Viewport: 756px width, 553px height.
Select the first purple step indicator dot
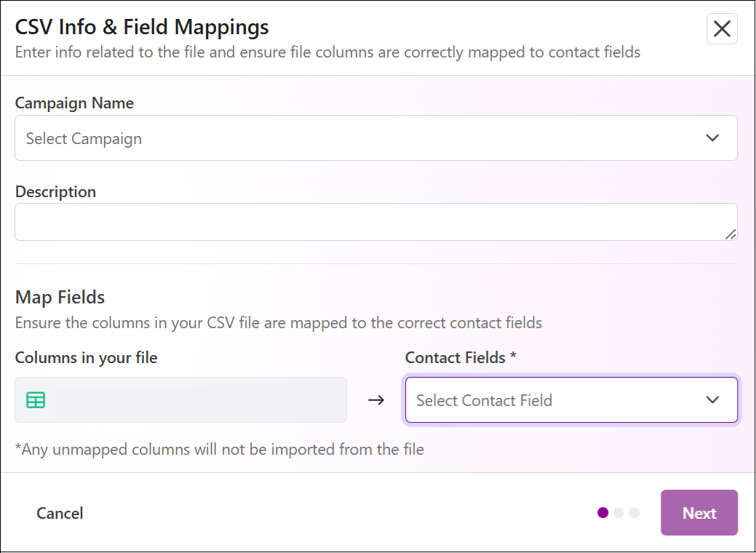pyautogui.click(x=602, y=512)
